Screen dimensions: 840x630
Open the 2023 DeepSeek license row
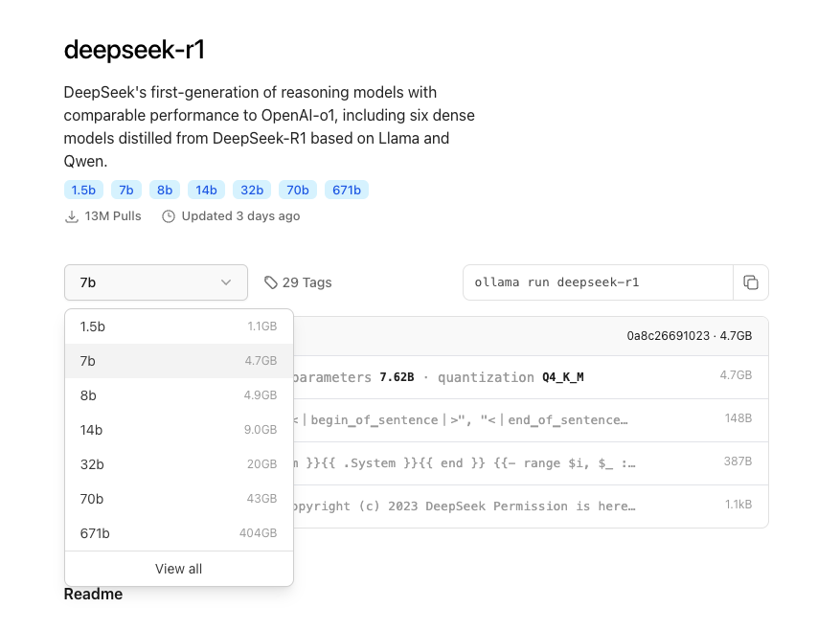pyautogui.click(x=531, y=506)
